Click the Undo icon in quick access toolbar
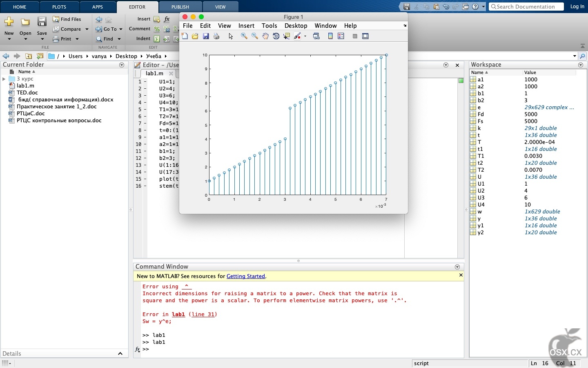The image size is (588, 368). pos(446,7)
